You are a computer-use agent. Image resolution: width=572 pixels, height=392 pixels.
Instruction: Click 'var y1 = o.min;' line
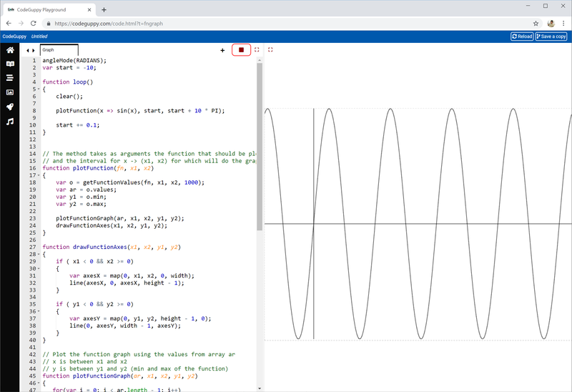tap(81, 197)
